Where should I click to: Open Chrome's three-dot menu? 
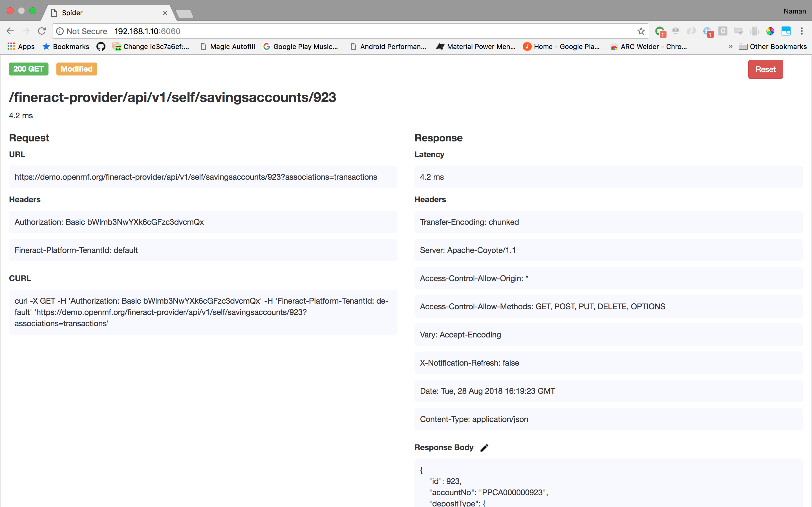point(802,31)
